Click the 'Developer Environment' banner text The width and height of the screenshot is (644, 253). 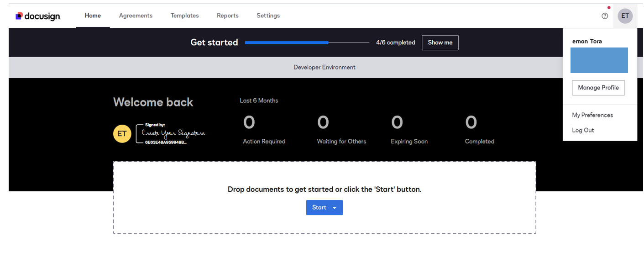(325, 67)
